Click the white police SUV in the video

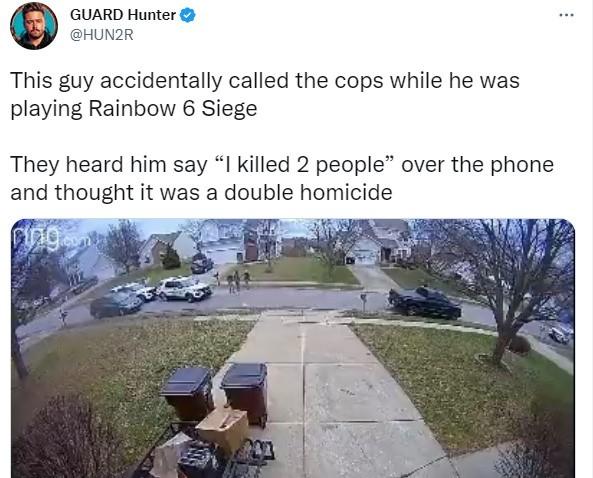184,289
